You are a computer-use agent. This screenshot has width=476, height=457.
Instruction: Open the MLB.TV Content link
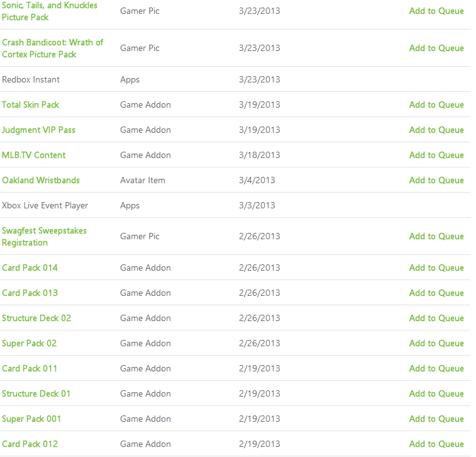[x=34, y=155]
